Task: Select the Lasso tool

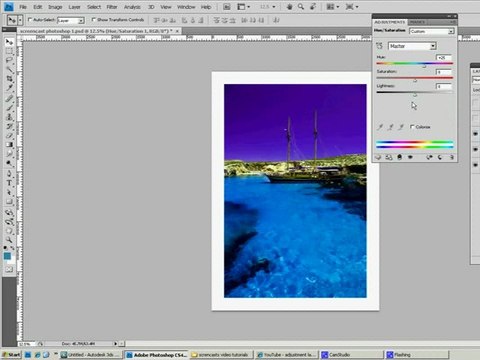Action: point(9,60)
